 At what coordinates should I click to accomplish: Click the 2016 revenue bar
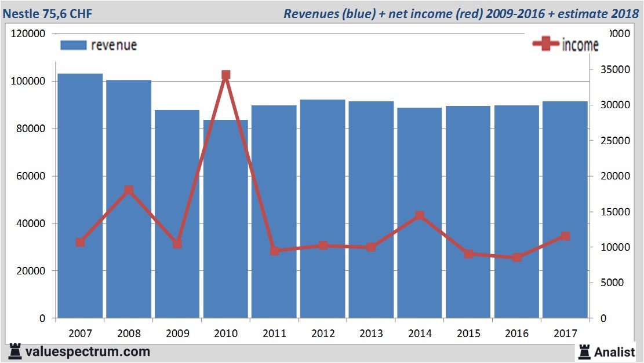point(516,212)
